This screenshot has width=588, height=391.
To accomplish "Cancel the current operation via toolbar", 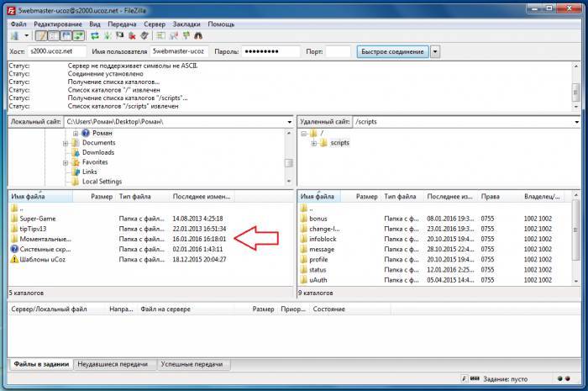I will point(119,36).
